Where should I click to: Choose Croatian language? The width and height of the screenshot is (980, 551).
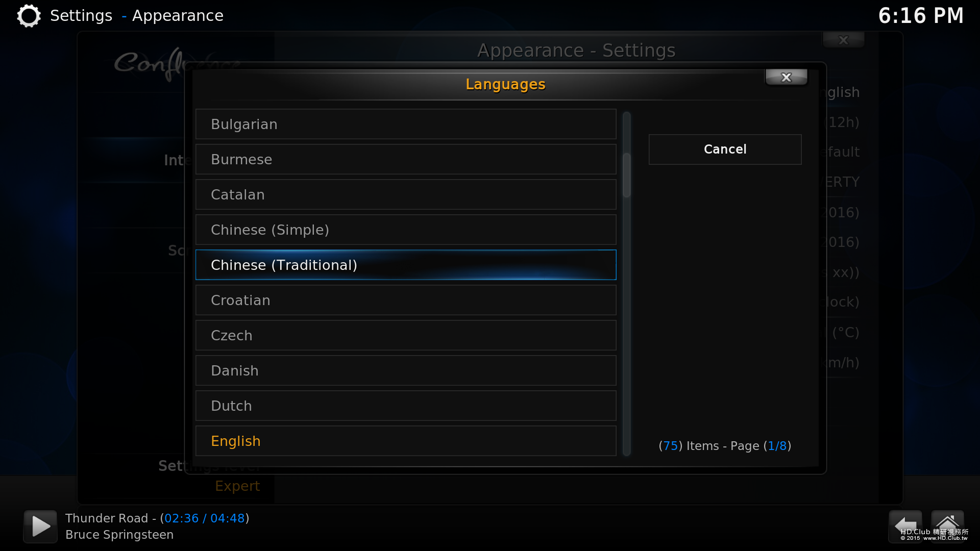[406, 300]
